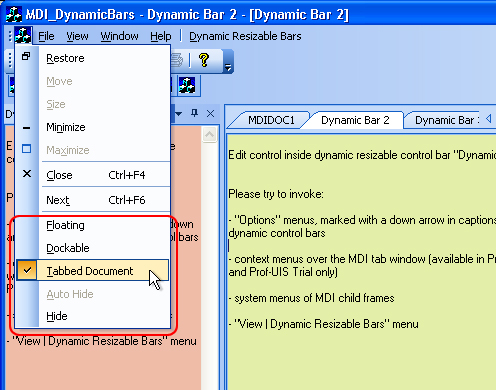Switch to the Dynamic Bar 2 tab
This screenshot has height=390, width=496.
[355, 120]
